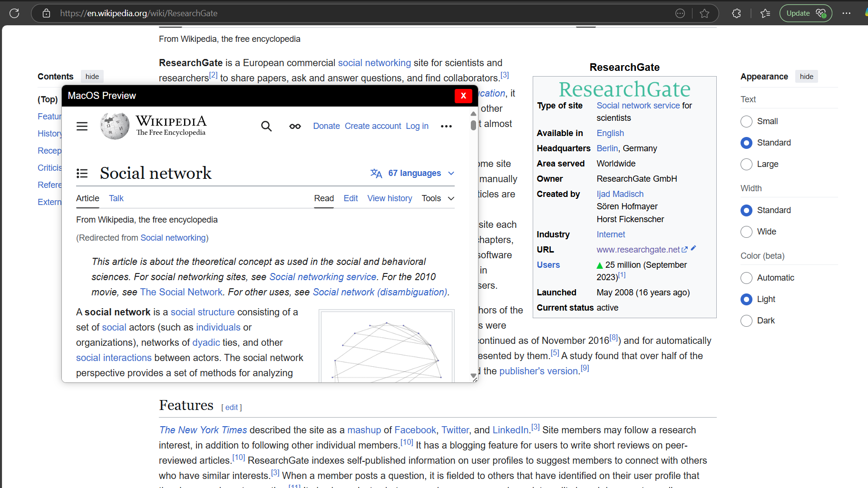Image resolution: width=868 pixels, height=488 pixels.
Task: Click the browser address bar URL
Action: pyautogui.click(x=139, y=13)
